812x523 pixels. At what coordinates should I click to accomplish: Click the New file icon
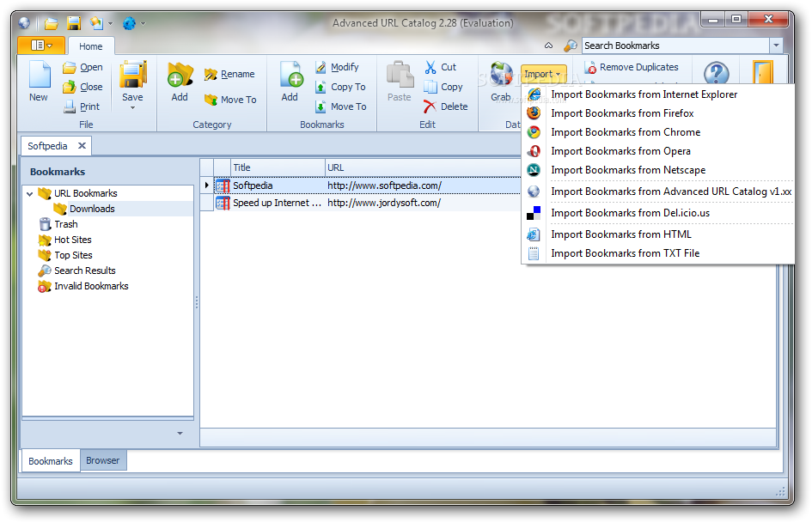(40, 75)
